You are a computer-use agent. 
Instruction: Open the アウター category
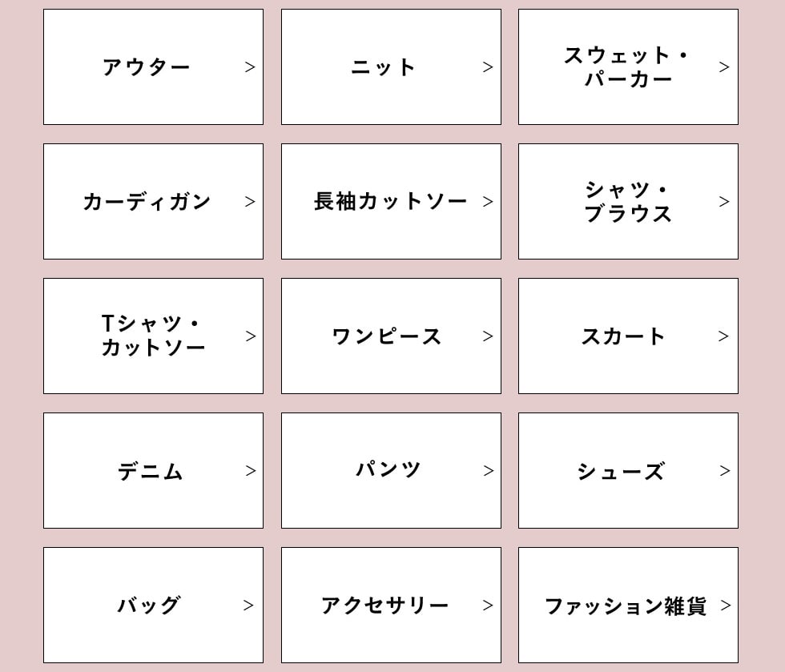147,67
